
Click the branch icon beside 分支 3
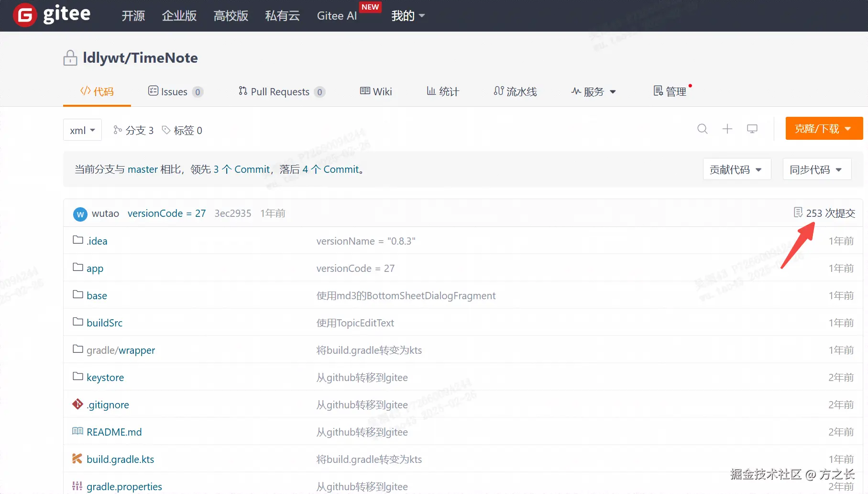[118, 130]
